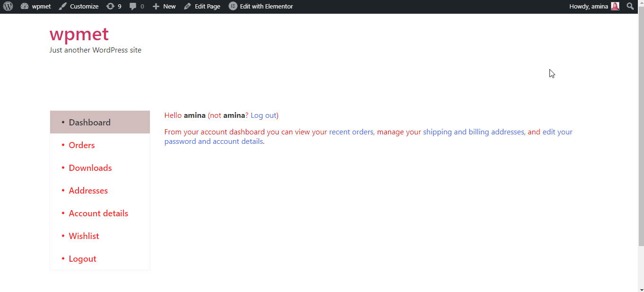The width and height of the screenshot is (644, 292).
Task: Open the Dashboard account tab
Action: coord(100,122)
